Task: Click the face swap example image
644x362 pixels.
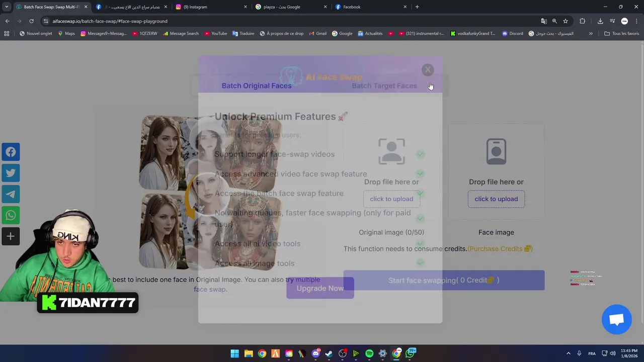Action: pyautogui.click(x=210, y=192)
